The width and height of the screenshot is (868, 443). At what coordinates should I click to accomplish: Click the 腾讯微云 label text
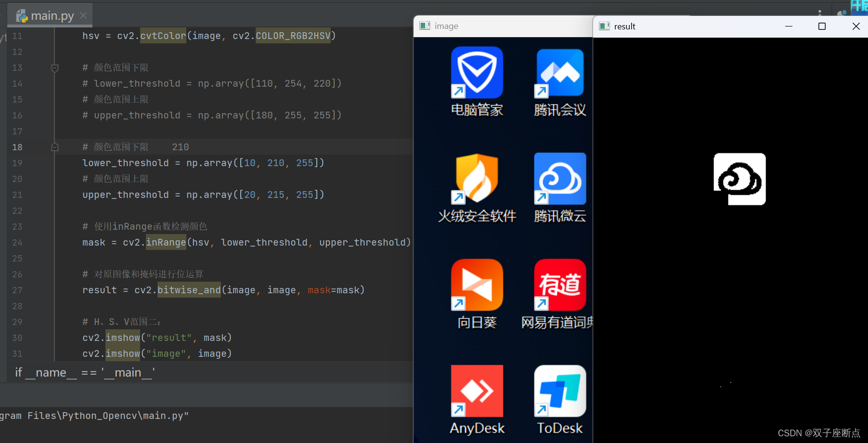click(560, 216)
